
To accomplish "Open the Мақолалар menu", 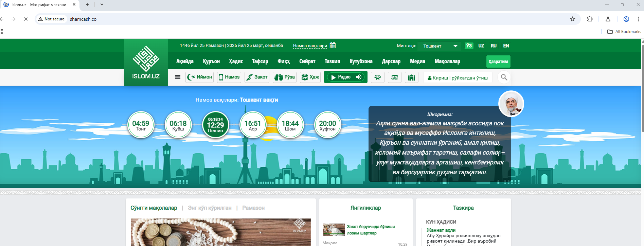I will (447, 62).
